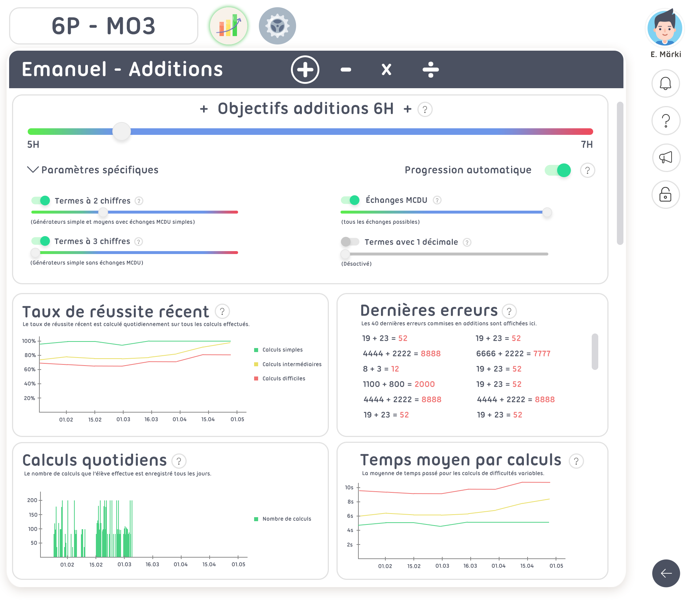Switch to the subtraction tab
The height and width of the screenshot is (605, 700).
(346, 70)
